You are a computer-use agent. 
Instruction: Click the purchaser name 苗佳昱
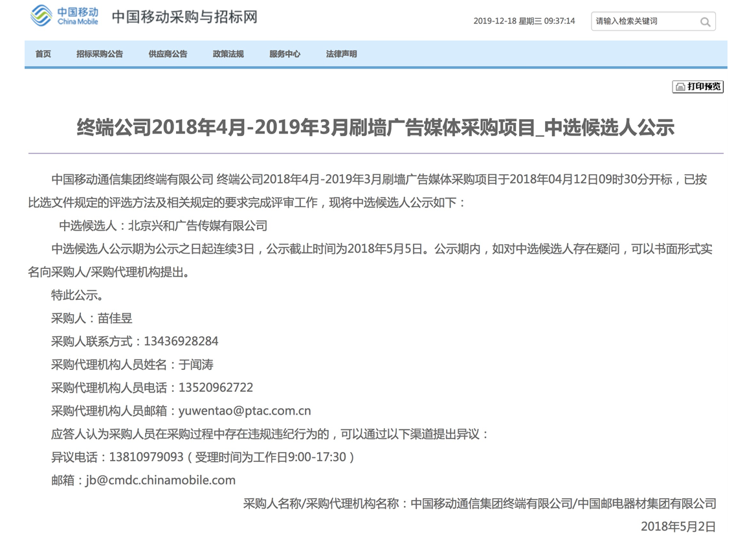coord(115,319)
